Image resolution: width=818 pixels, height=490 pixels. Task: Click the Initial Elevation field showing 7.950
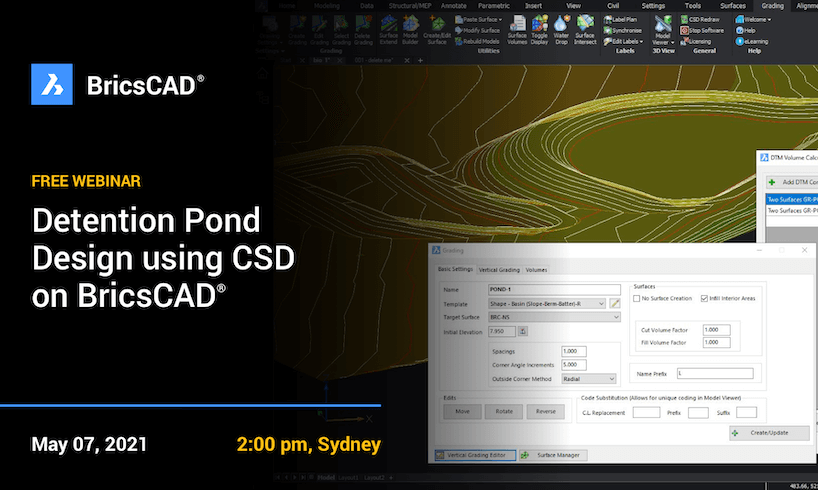(501, 331)
